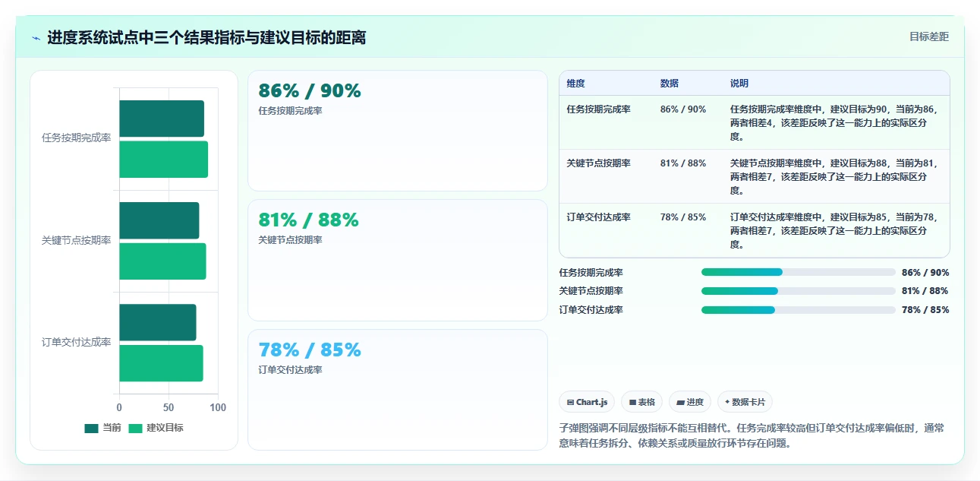Toggle the 当前 legend entry in chart
Viewport: 980px width, 481px height.
(102, 428)
